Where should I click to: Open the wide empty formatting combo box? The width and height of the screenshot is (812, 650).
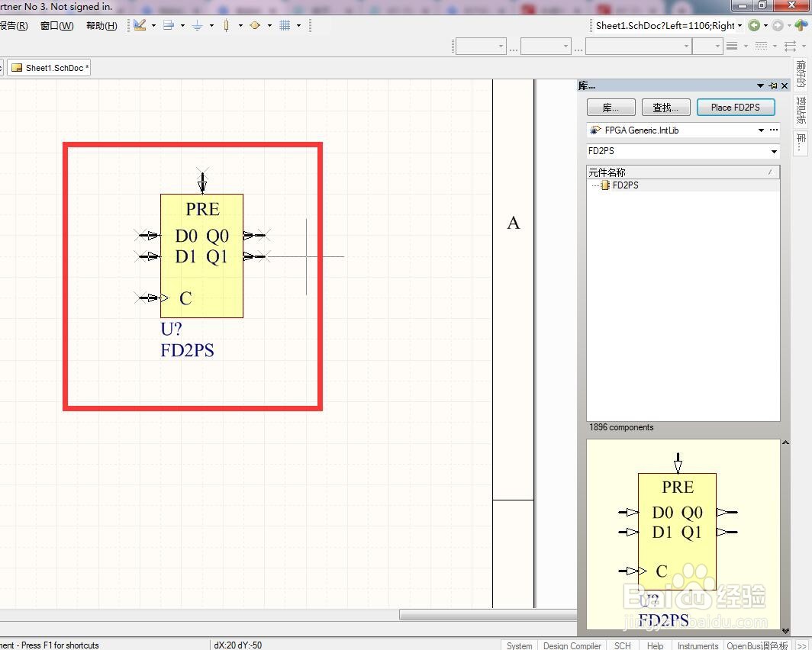click(x=639, y=46)
